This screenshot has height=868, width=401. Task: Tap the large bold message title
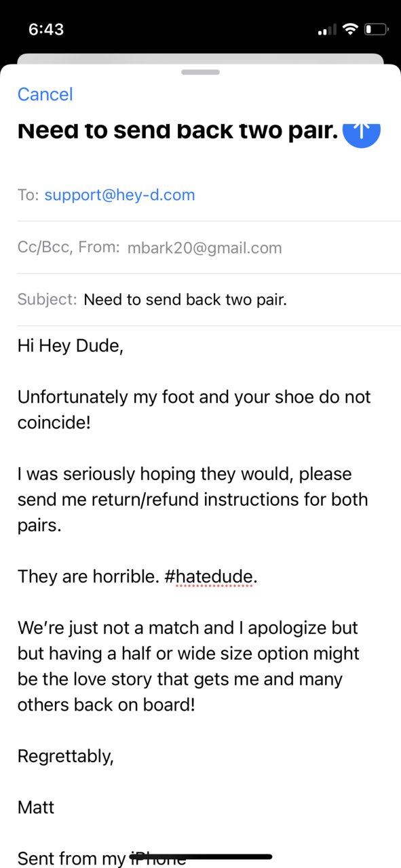tap(178, 130)
